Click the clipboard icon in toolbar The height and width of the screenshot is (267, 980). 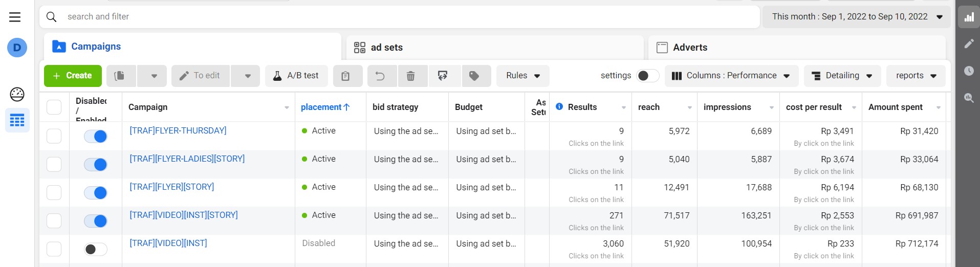[346, 76]
